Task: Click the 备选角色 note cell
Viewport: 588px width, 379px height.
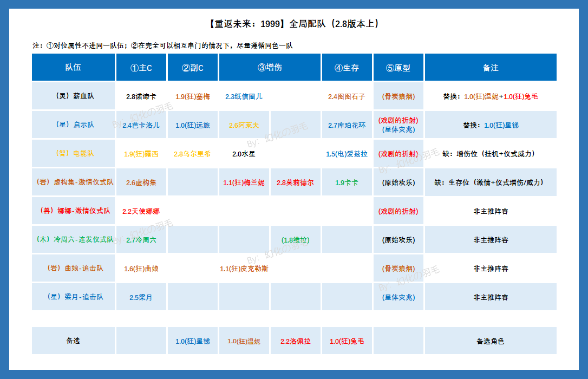Action: 491,341
